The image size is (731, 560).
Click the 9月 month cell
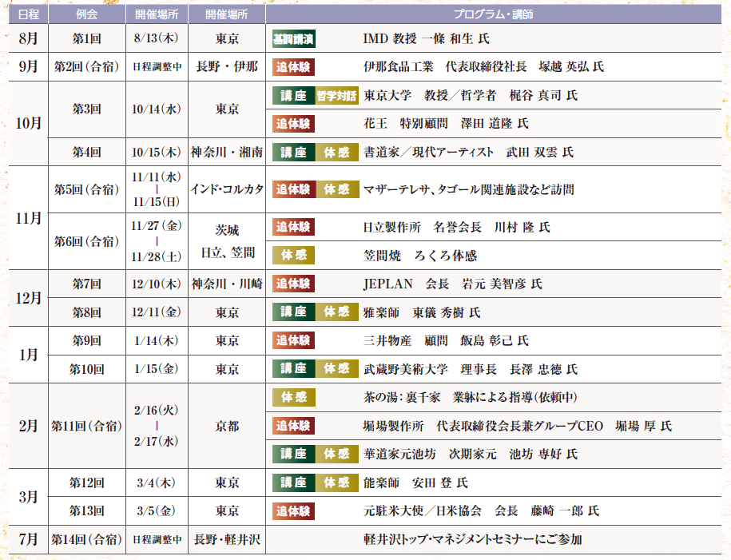[29, 66]
